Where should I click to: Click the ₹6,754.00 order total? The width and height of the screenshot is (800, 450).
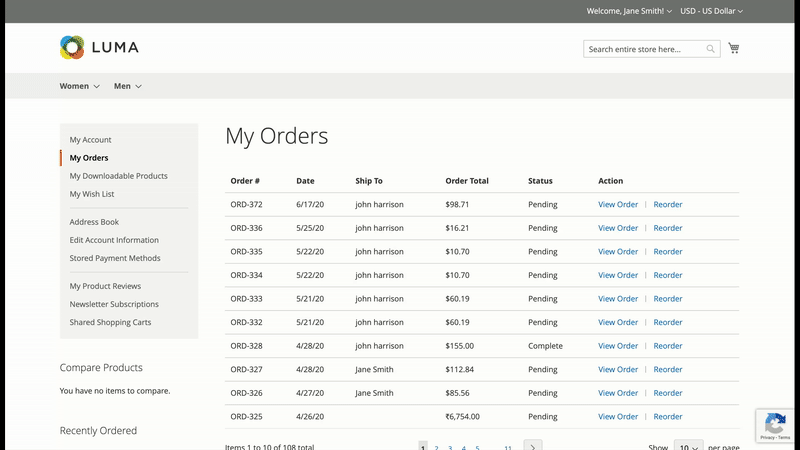(462, 416)
